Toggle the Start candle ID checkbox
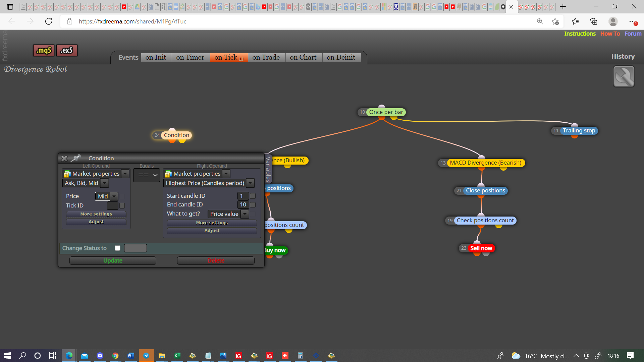This screenshot has width=644, height=362. (x=253, y=196)
